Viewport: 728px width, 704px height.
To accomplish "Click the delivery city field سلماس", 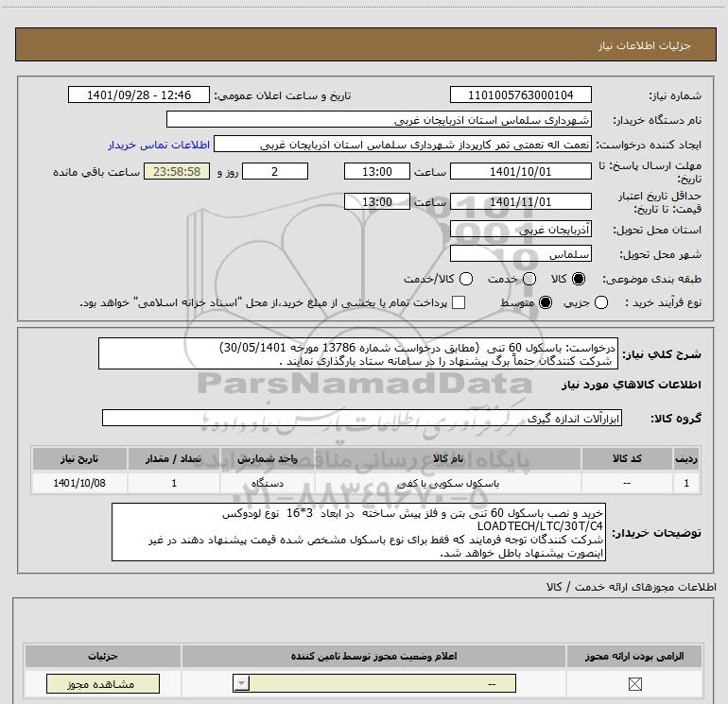I will click(x=520, y=254).
